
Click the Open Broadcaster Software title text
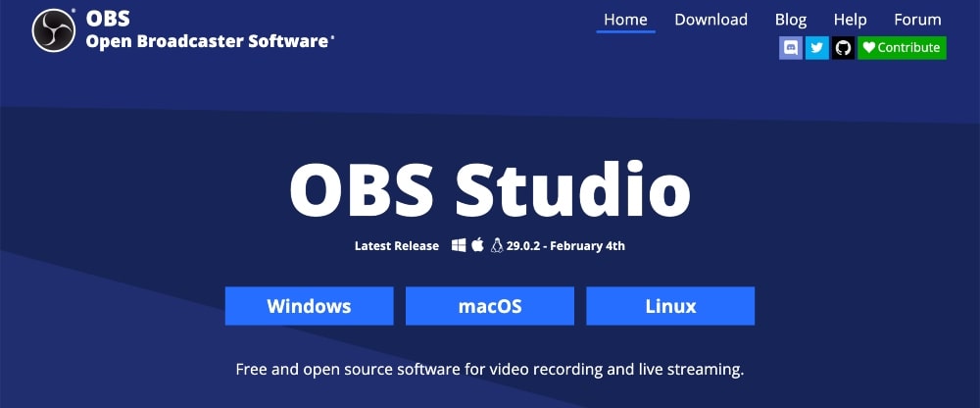[x=207, y=41]
